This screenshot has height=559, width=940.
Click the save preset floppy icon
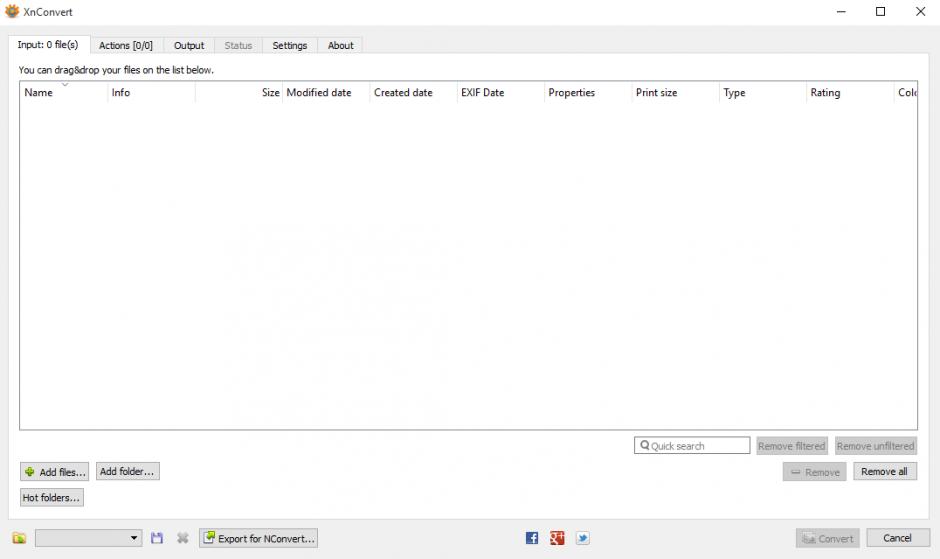pos(157,538)
